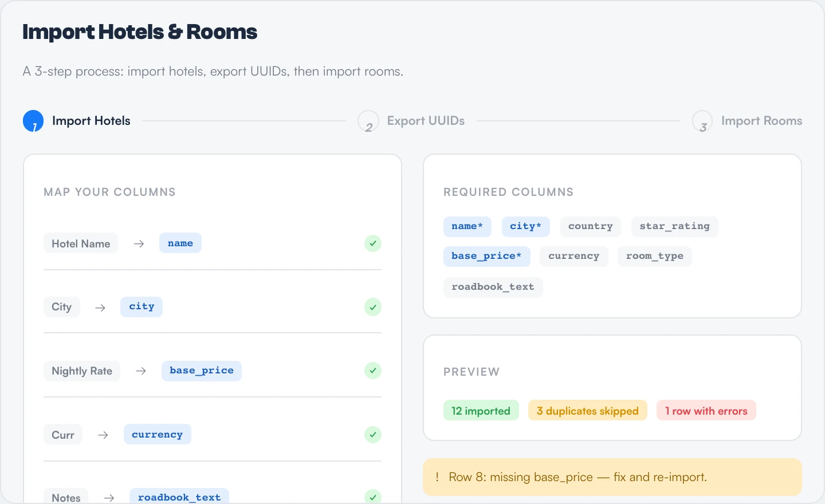Click arrow icon next to City source
Screen dimensions: 825x504
100,308
